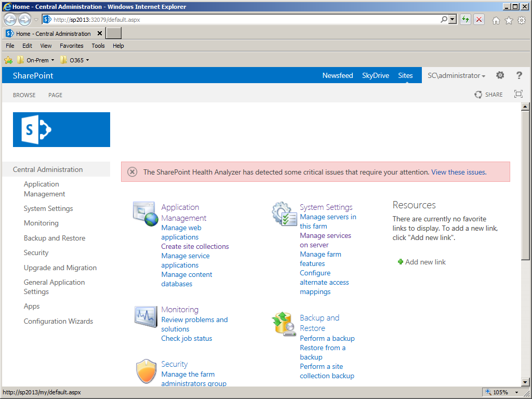Click the System Settings gear checklist icon
532x399 pixels.
(x=284, y=214)
